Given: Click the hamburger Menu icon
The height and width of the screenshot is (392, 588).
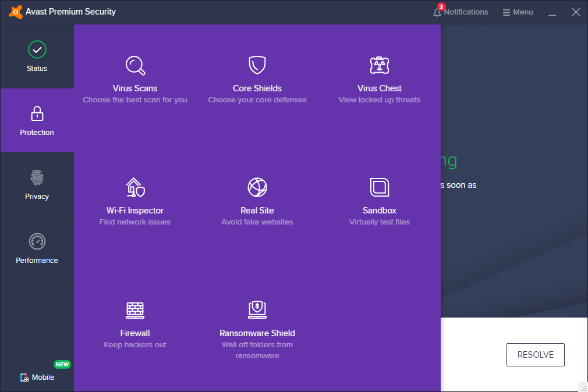Looking at the screenshot, I should pyautogui.click(x=506, y=12).
